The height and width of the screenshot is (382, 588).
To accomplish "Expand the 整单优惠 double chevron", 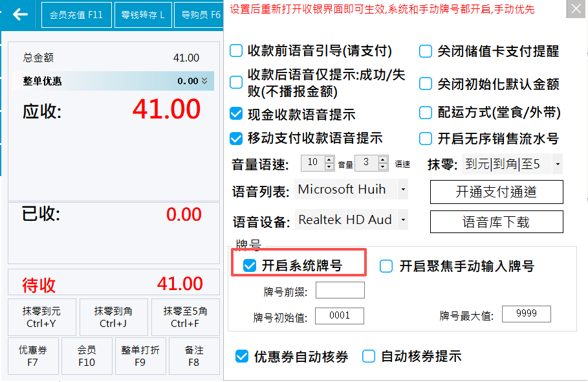I will coord(204,81).
